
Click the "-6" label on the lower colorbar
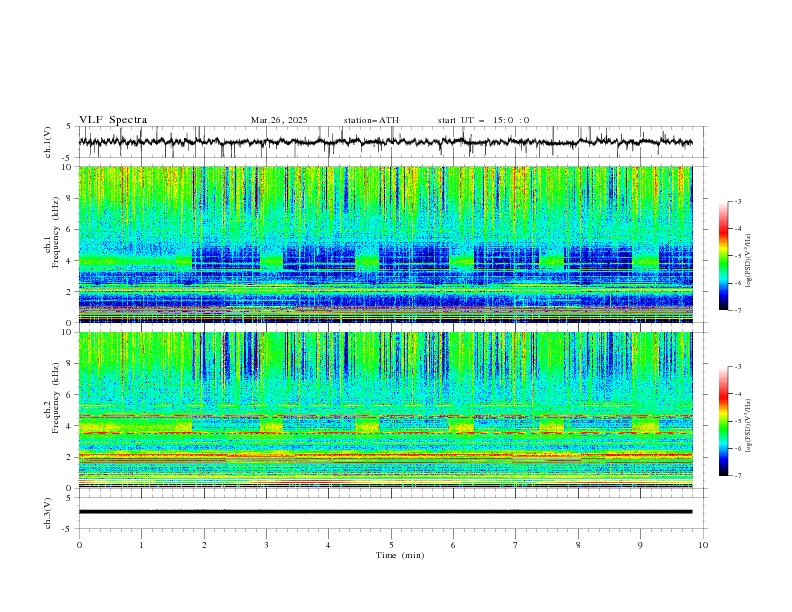click(737, 448)
